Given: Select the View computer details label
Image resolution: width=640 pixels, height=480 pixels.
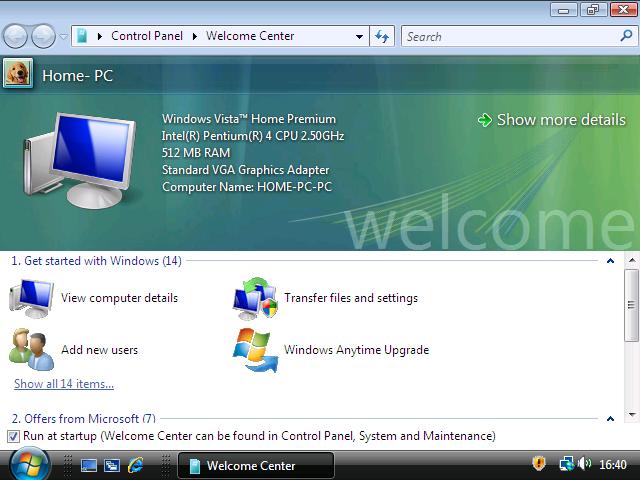Looking at the screenshot, I should [120, 298].
